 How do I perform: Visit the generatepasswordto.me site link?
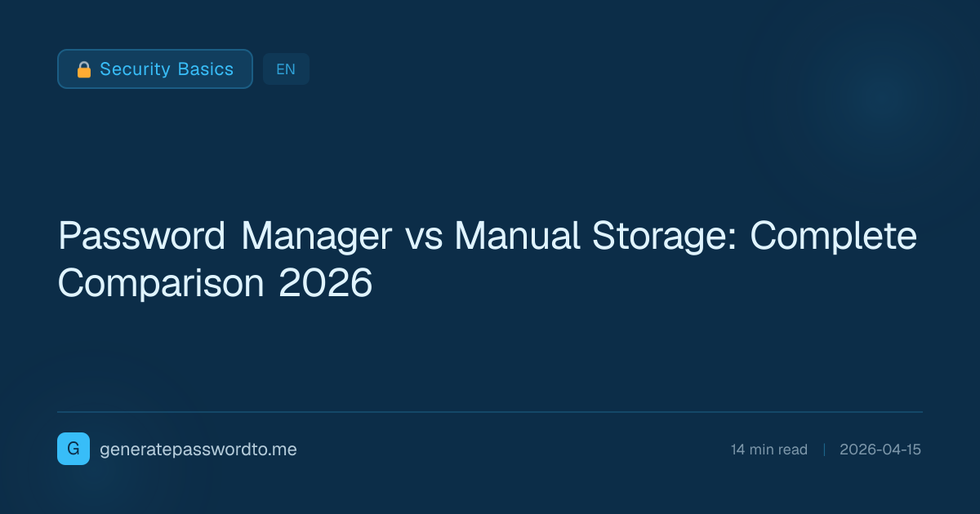(198, 450)
